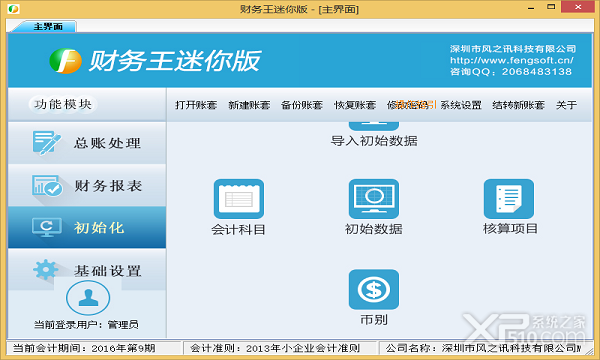Click 会计准则 status bar entry
The width and height of the screenshot is (600, 360).
point(275,348)
